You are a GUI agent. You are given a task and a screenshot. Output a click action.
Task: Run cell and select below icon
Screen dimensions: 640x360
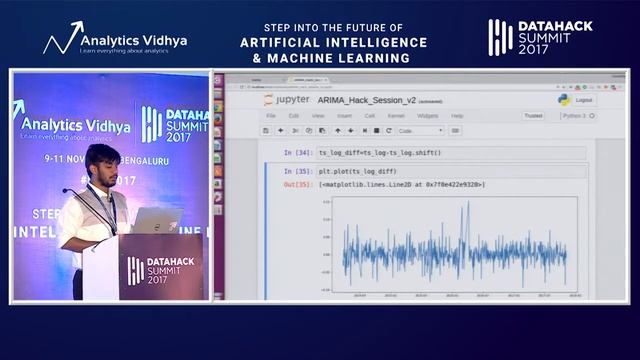(x=364, y=131)
